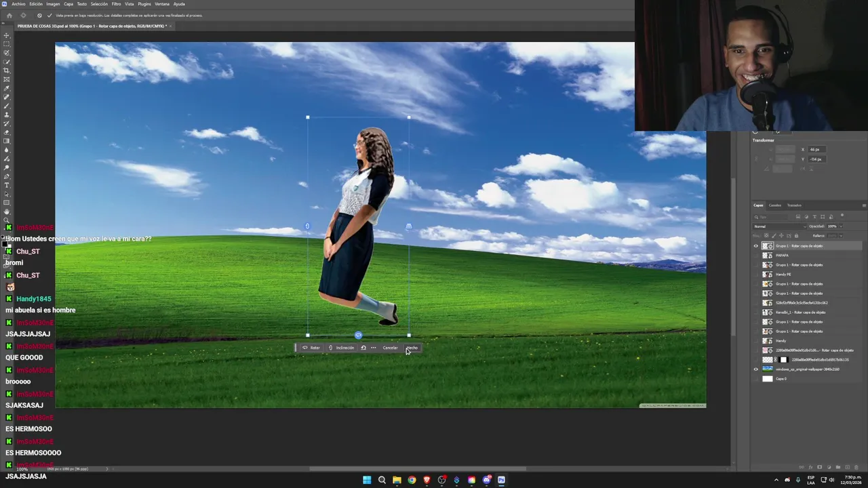Open the Edición menu

(36, 4)
